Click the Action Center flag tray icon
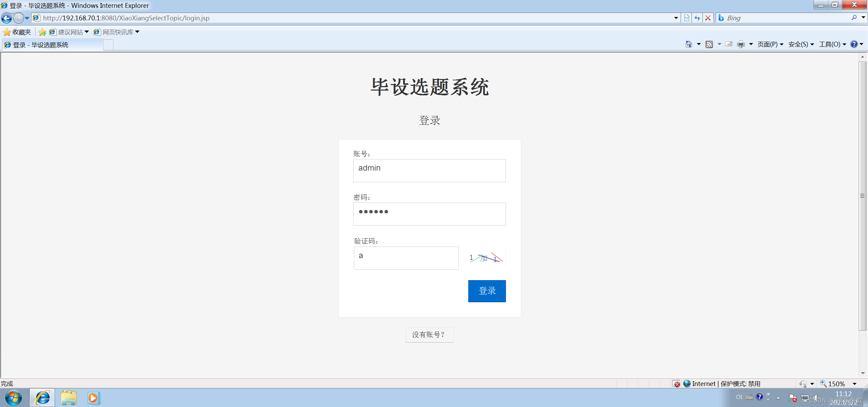868x407 pixels. click(793, 398)
